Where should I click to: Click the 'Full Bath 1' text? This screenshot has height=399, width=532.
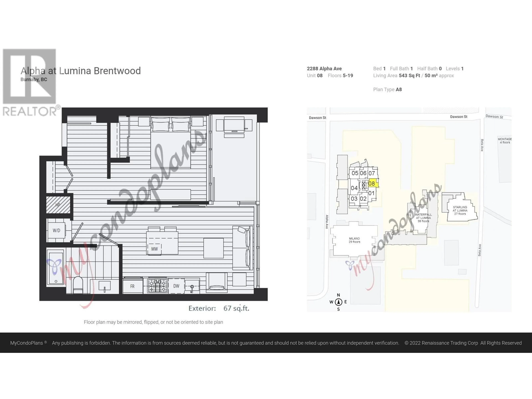point(401,69)
